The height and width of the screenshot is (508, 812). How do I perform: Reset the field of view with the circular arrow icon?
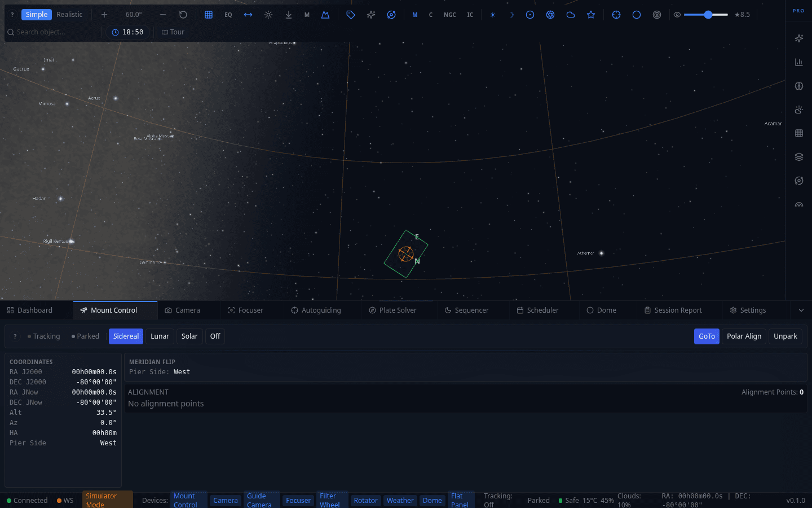point(183,15)
